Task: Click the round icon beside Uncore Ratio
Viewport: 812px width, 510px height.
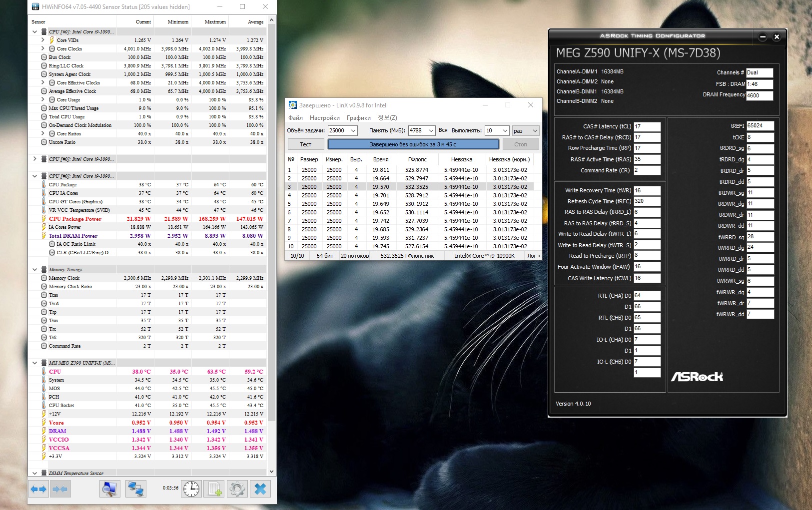Action: click(44, 142)
